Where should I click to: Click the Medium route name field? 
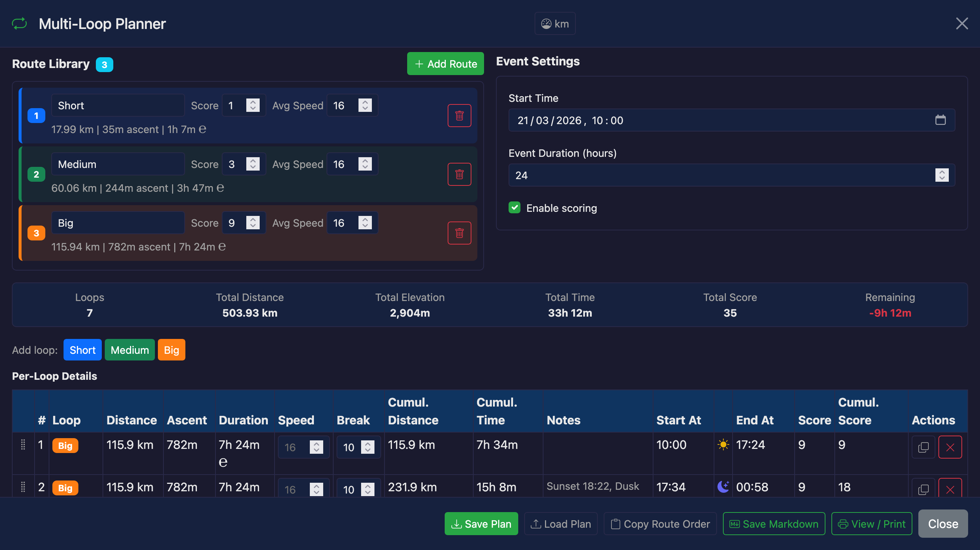click(x=117, y=164)
